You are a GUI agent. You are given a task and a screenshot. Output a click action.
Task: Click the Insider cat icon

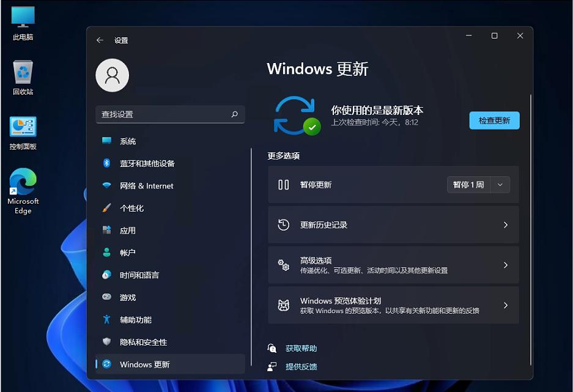coord(284,305)
